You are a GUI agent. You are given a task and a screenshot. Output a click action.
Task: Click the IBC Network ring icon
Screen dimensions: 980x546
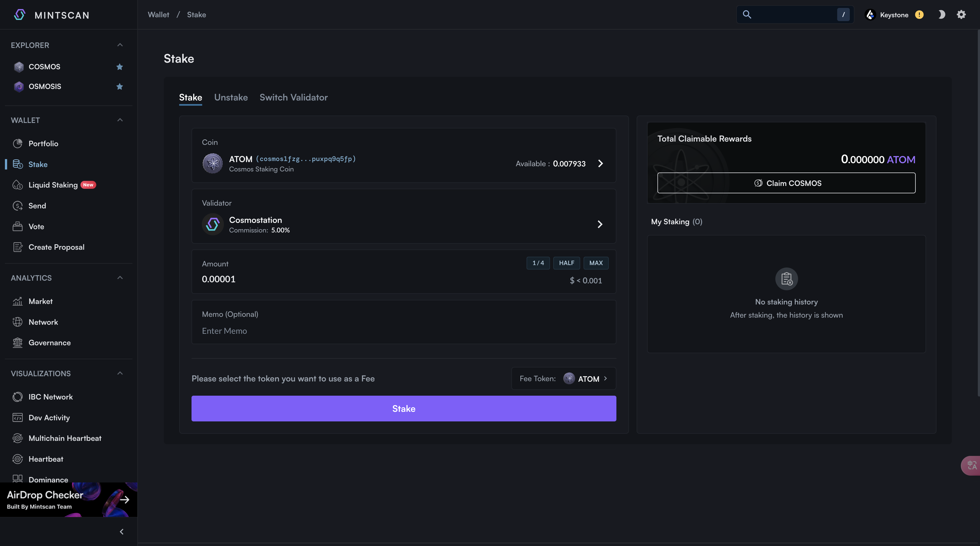click(18, 397)
